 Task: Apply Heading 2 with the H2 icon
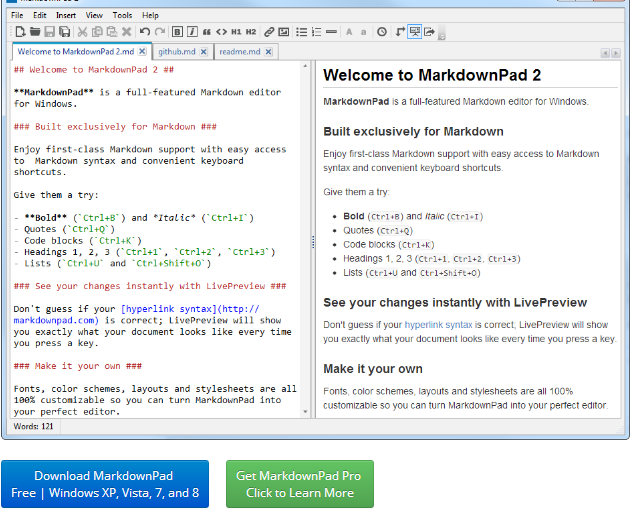pos(251,32)
